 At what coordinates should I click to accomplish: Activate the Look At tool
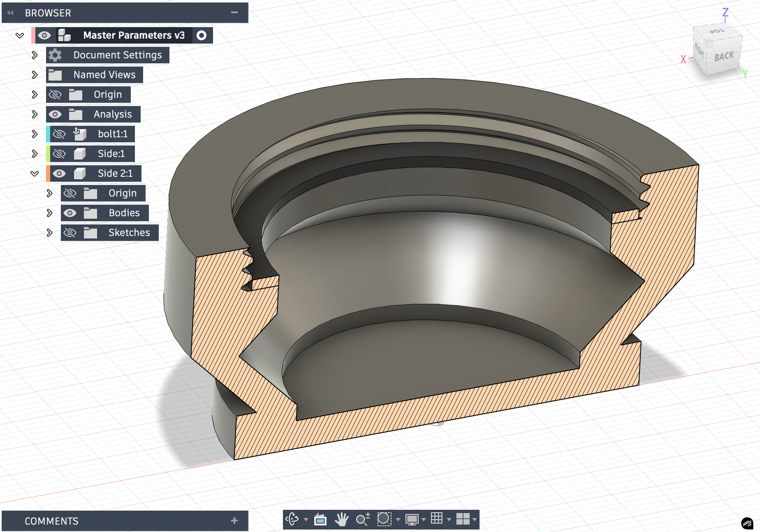click(x=320, y=519)
